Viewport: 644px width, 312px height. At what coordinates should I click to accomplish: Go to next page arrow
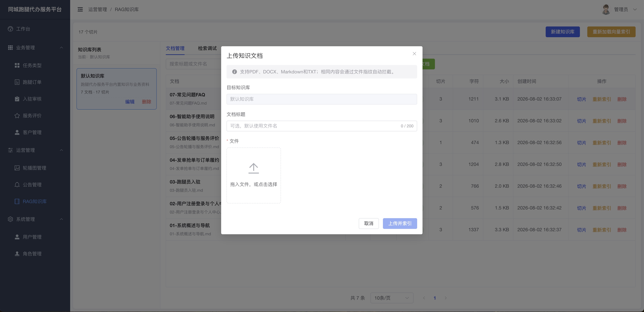(x=445, y=298)
